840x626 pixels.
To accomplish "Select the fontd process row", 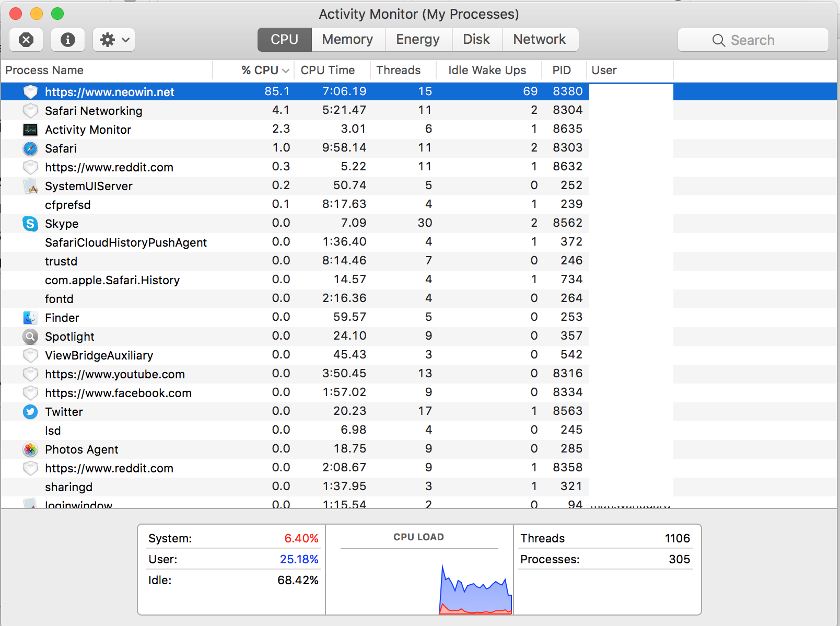I will point(419,299).
